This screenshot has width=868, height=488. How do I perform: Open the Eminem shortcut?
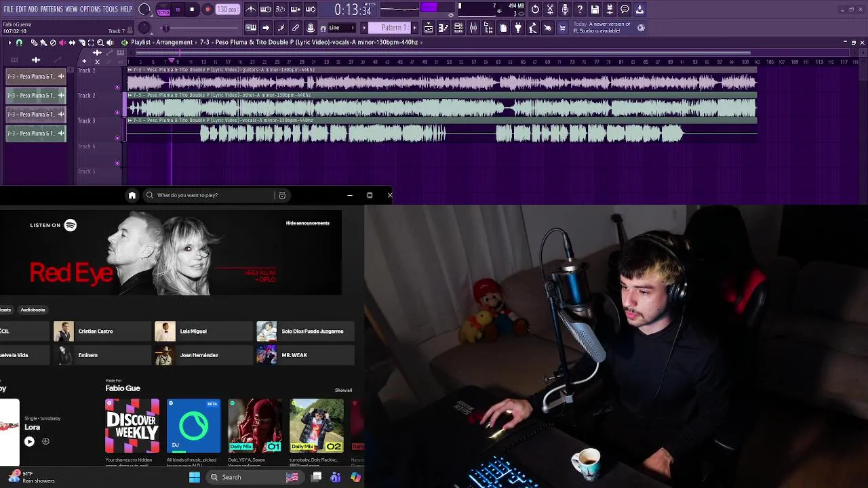click(x=102, y=355)
